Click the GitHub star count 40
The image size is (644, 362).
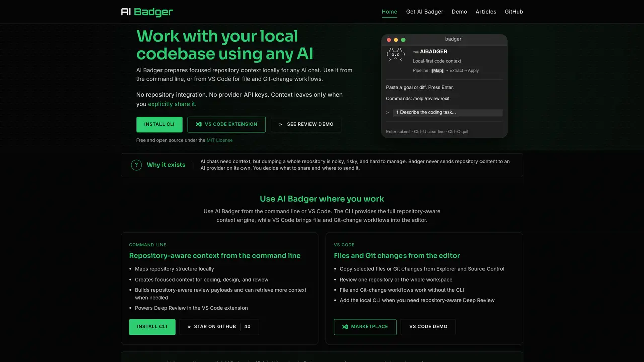tap(247, 327)
